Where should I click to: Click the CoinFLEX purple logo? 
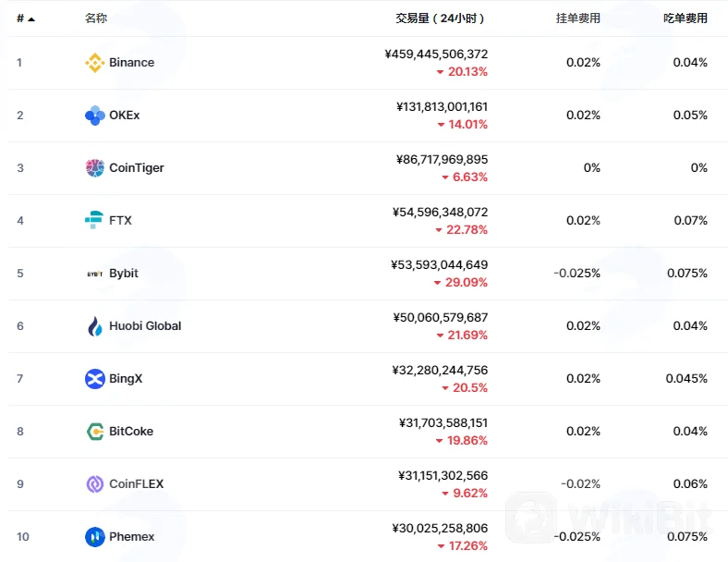click(x=95, y=484)
